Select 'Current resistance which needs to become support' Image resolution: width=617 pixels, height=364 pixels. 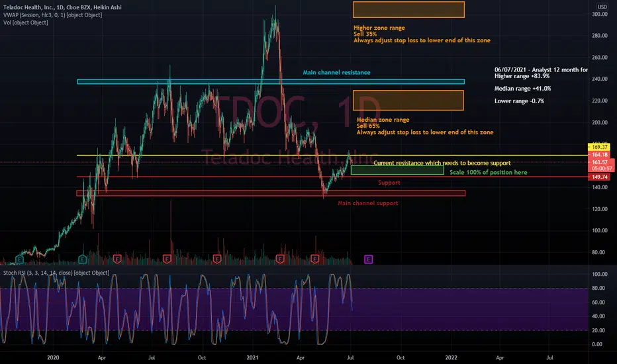[442, 163]
